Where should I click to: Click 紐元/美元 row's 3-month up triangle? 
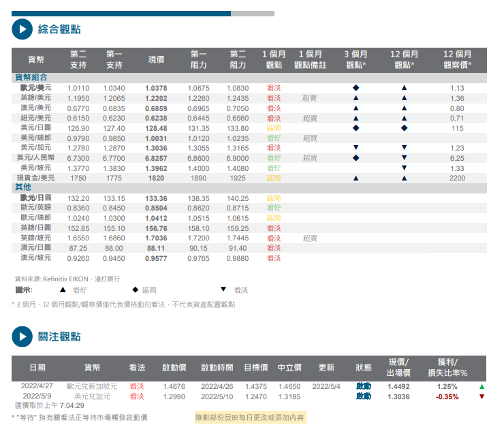tap(356, 118)
